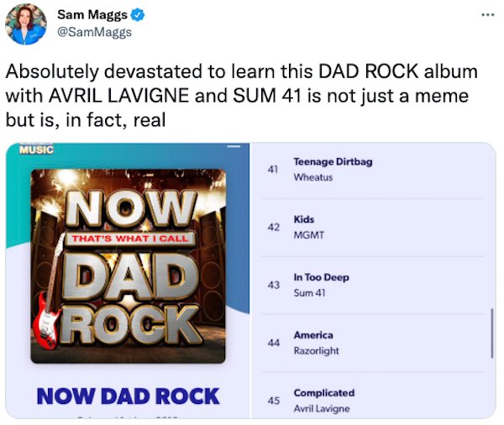Click the MGMT artist name

tap(309, 235)
